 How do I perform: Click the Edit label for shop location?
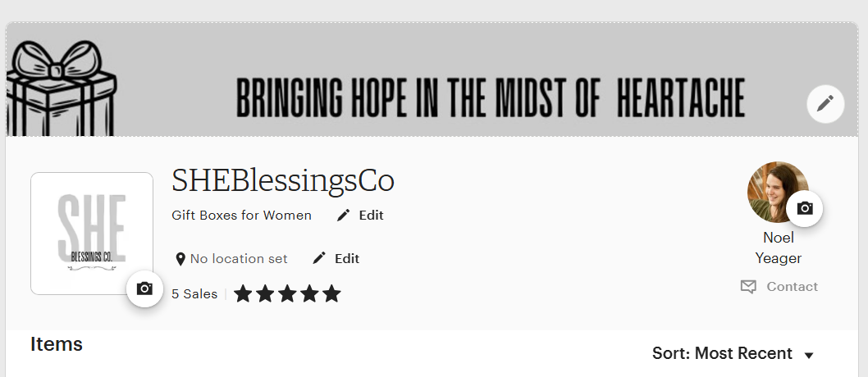347,258
